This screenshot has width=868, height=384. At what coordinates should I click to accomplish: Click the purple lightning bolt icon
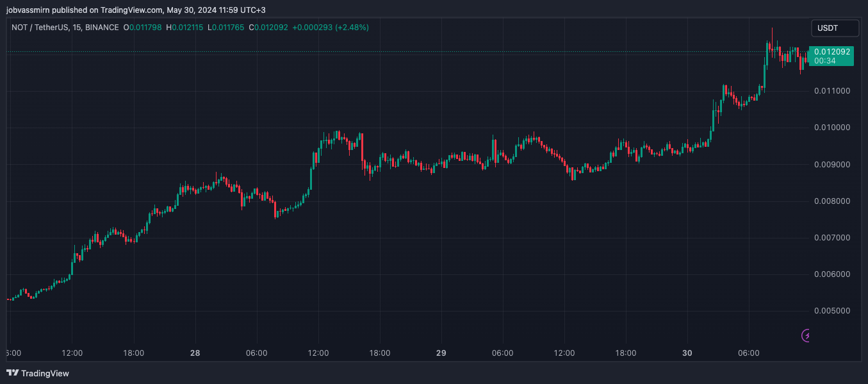[x=807, y=335]
